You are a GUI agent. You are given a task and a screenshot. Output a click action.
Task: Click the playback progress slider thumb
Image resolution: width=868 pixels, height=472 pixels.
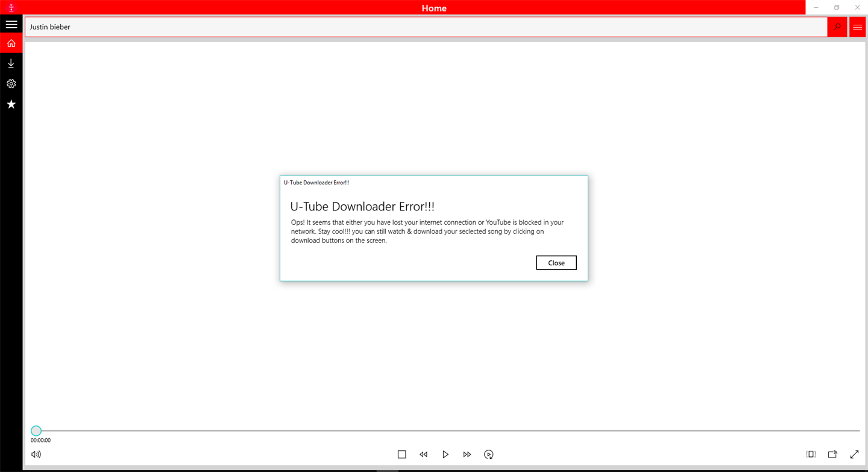point(36,431)
